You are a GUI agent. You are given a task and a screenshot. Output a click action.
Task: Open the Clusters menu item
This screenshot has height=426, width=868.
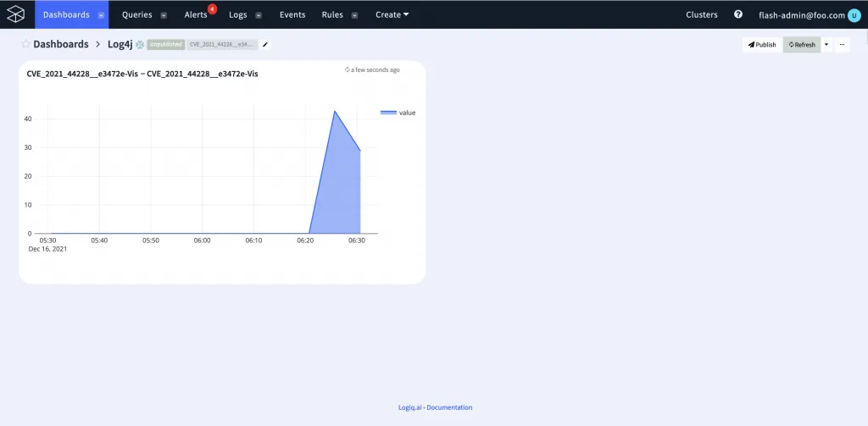click(x=701, y=14)
